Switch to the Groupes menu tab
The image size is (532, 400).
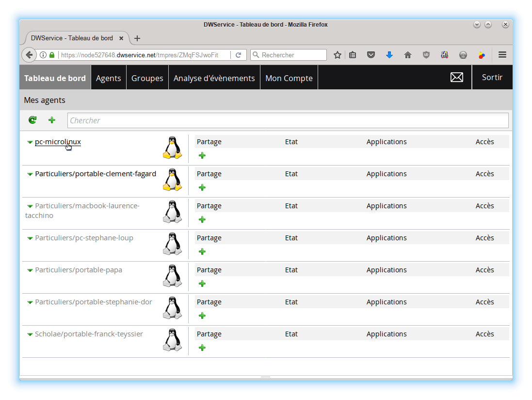click(x=147, y=78)
